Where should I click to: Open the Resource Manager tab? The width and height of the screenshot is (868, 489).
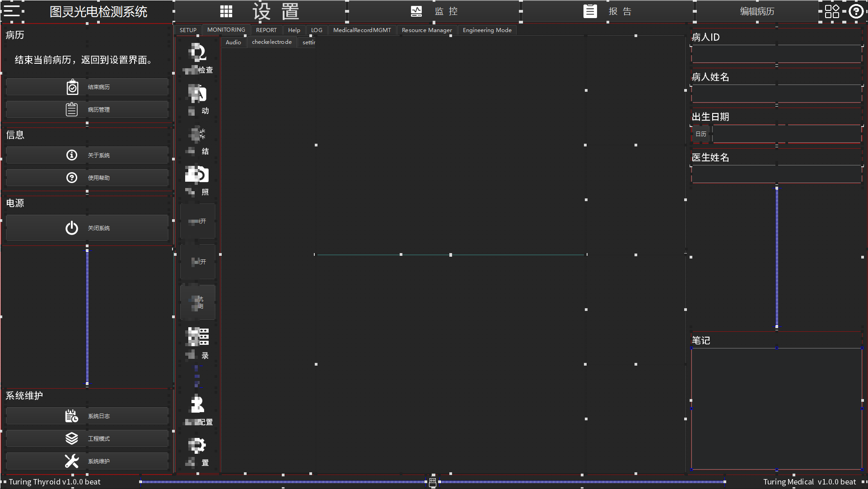pyautogui.click(x=426, y=30)
